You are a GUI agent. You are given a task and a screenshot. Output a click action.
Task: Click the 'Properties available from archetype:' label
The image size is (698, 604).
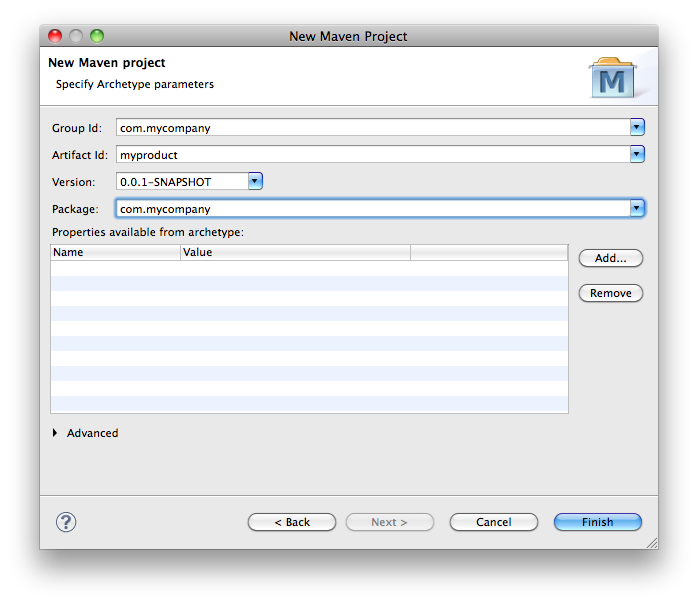point(148,232)
